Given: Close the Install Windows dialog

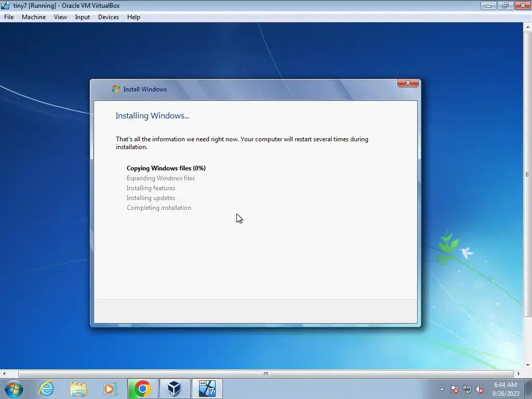Looking at the screenshot, I should tap(408, 83).
